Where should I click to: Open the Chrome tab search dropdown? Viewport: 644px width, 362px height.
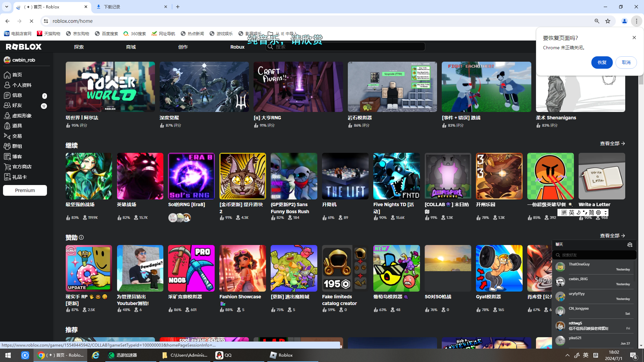coord(7,7)
